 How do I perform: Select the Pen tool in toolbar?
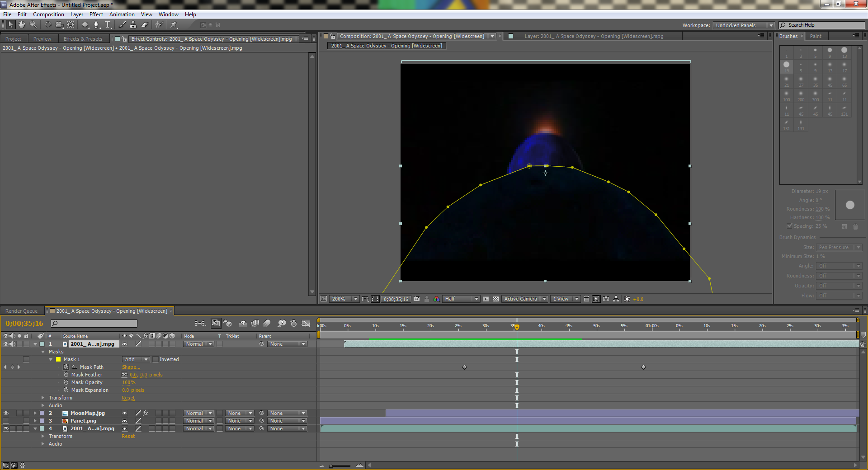[96, 25]
